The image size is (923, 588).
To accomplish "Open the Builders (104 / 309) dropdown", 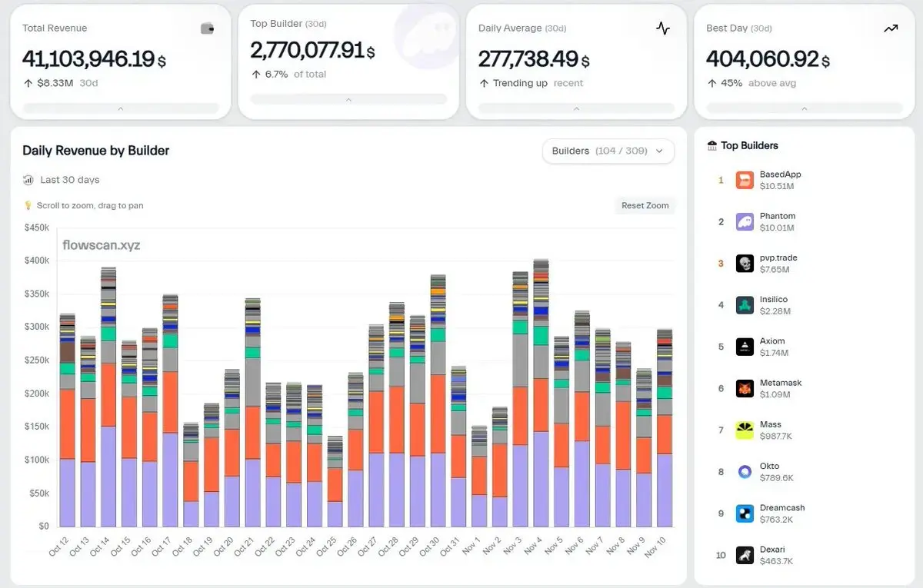I will tap(608, 151).
